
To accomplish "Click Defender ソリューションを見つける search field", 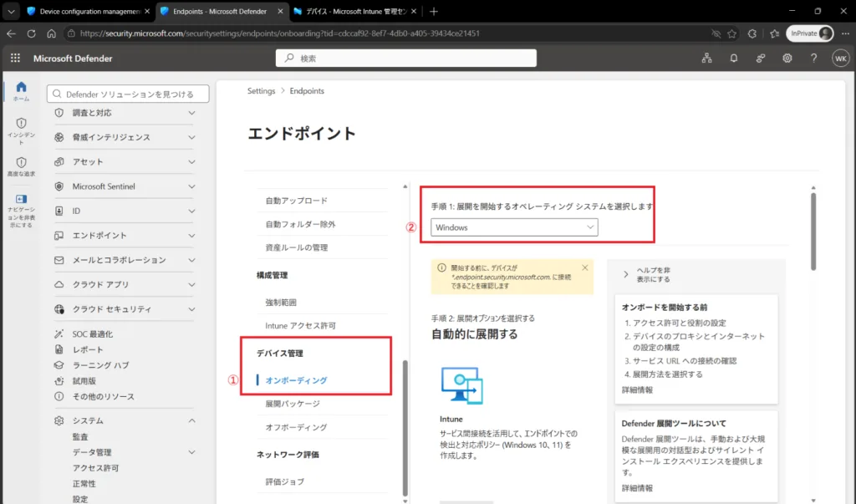I will coord(128,94).
